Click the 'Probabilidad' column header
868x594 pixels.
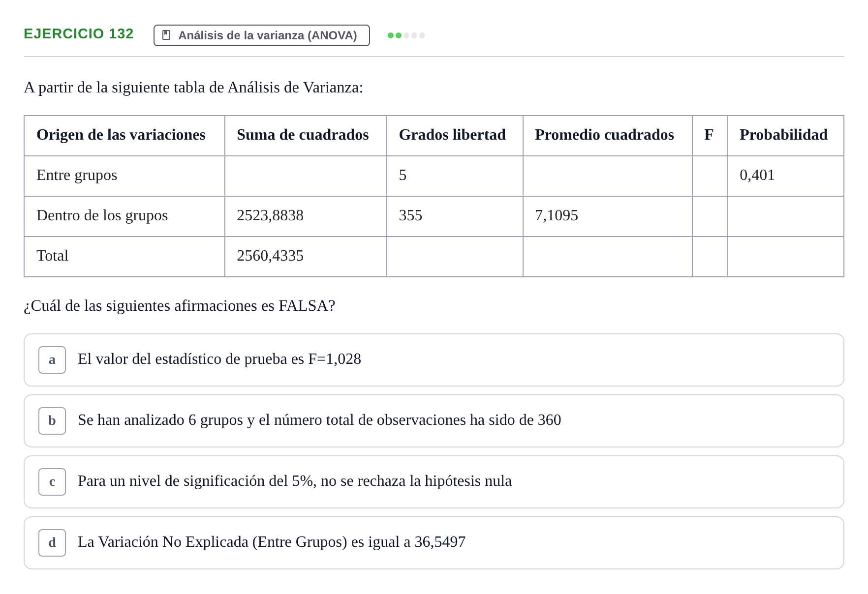click(x=783, y=135)
